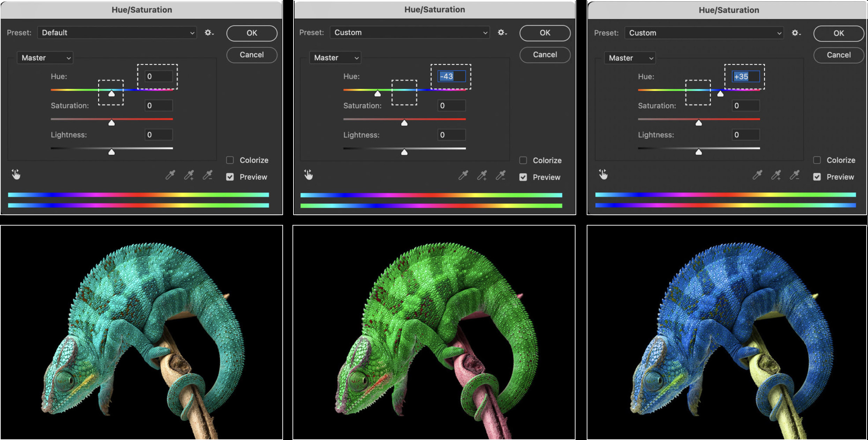The image size is (868, 440).
Task: Click the Saturation slider handle in Hue +35 dialog
Action: tap(699, 123)
